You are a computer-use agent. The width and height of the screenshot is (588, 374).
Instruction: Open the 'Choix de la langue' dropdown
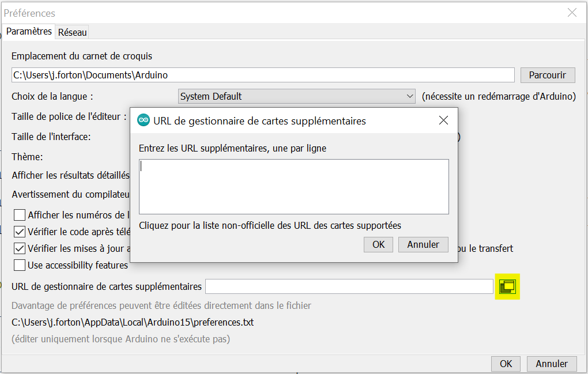coord(297,96)
